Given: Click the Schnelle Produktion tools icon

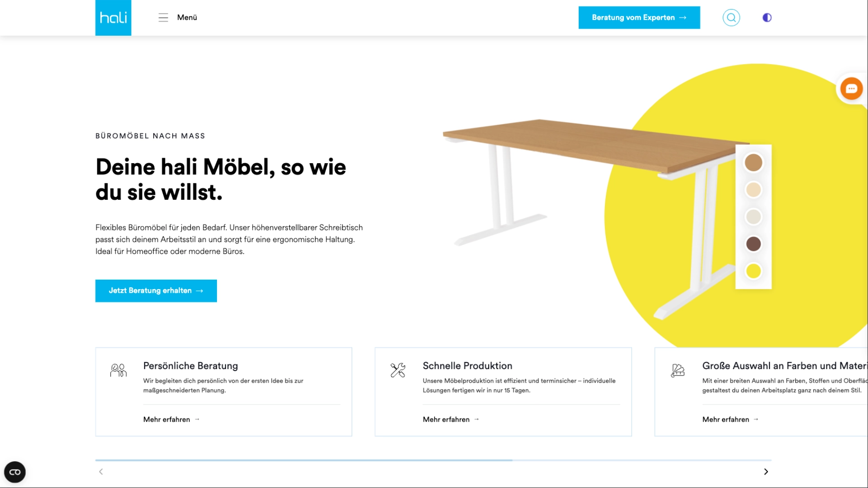Looking at the screenshot, I should coord(398,371).
